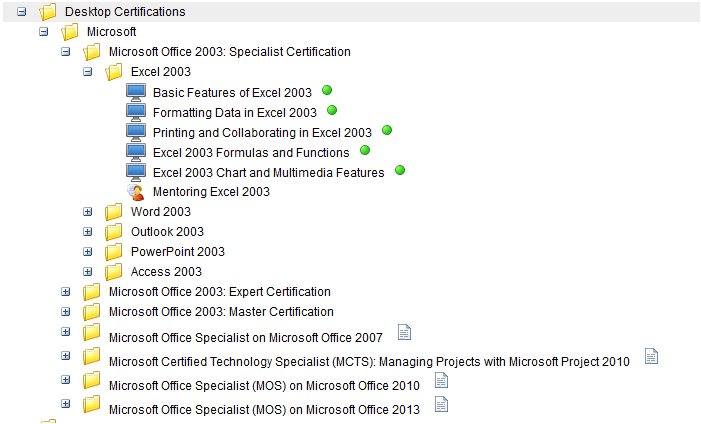Select the PowerPoint 2003 label
Viewport: 701px width, 424px height.
(178, 252)
